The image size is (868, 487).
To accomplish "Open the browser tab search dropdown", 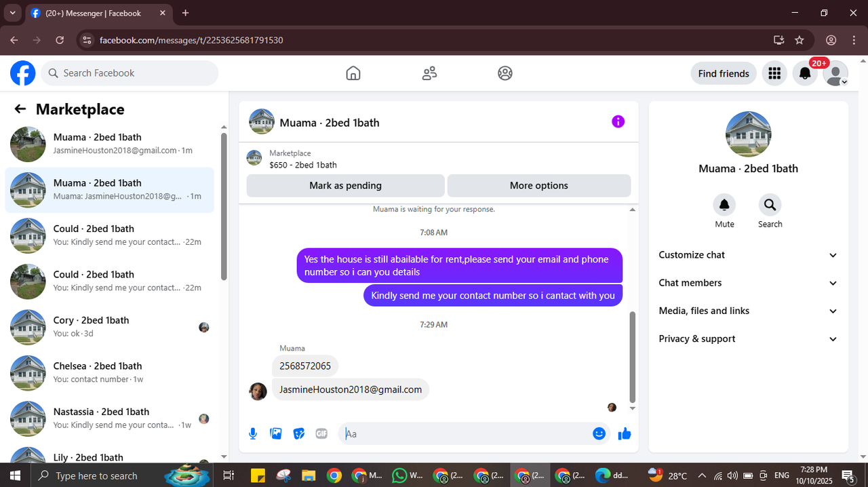I will 12,13.
